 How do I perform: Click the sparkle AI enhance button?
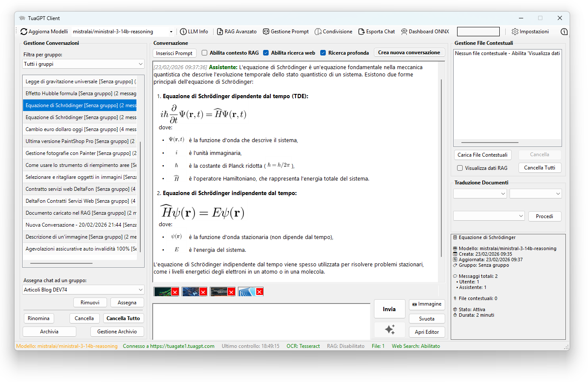[389, 330]
